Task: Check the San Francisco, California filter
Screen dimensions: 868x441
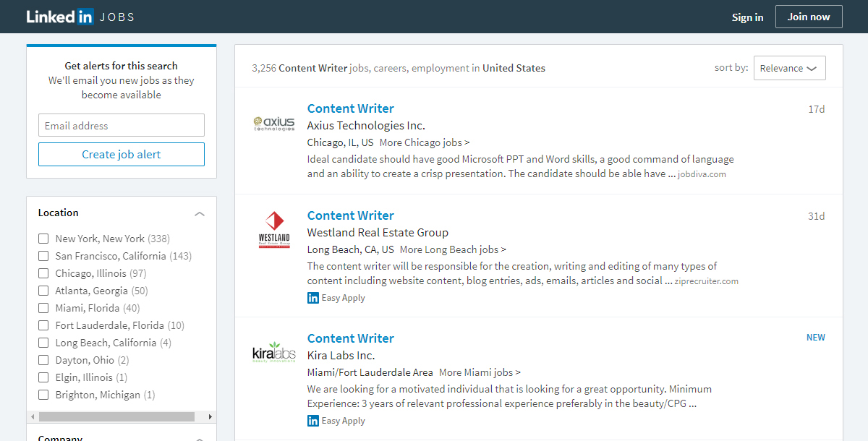Action: point(43,256)
